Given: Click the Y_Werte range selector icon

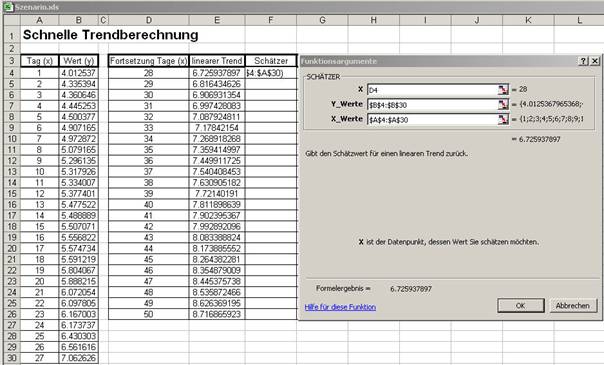Looking at the screenshot, I should [x=503, y=104].
